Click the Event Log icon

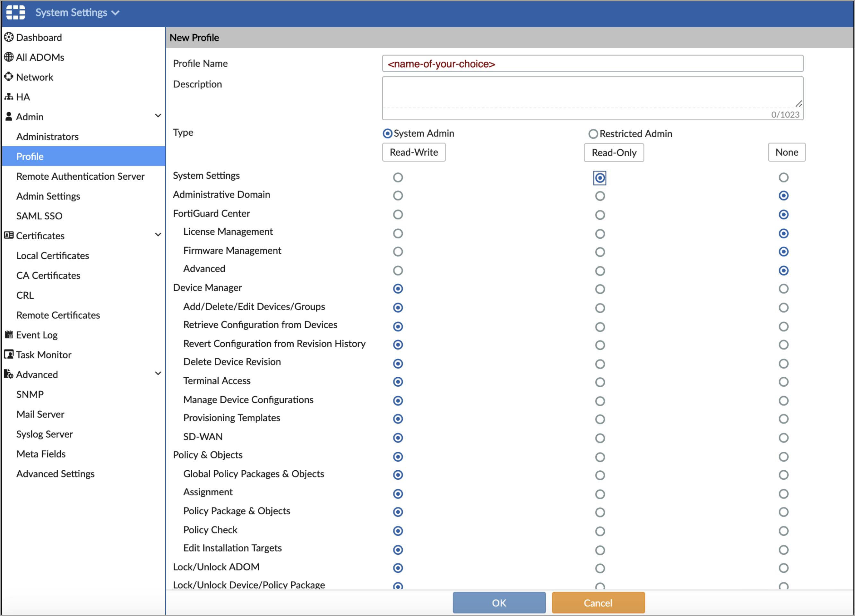click(x=9, y=335)
